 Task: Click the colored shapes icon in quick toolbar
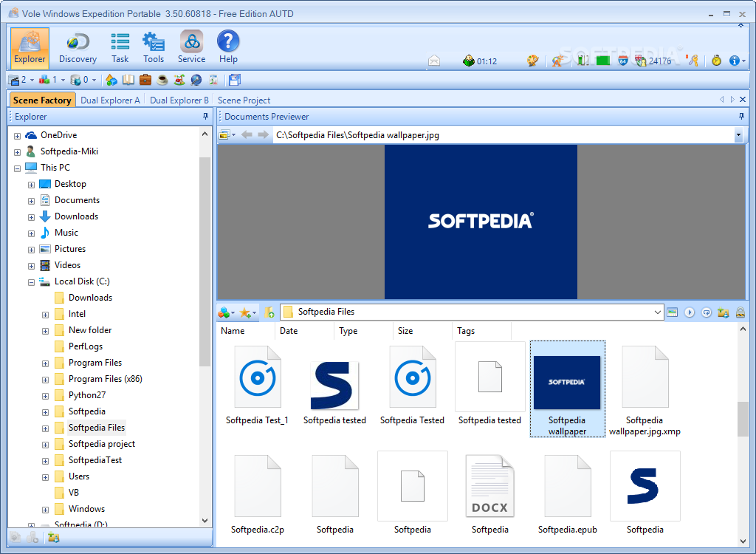pos(111,80)
